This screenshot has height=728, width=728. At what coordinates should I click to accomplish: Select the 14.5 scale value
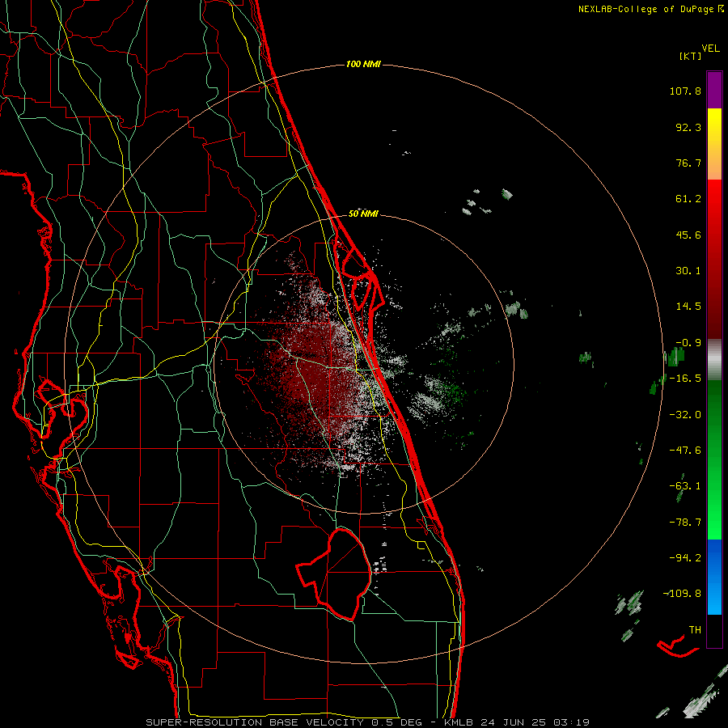point(688,307)
